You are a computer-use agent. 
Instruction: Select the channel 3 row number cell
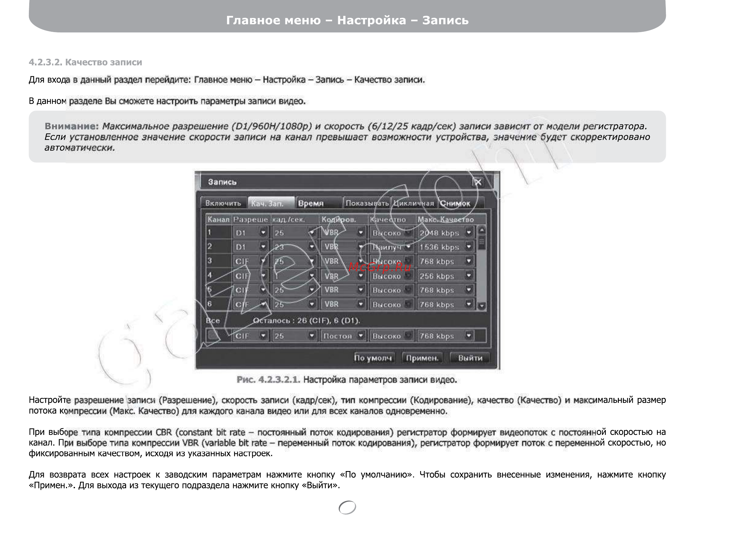219,261
